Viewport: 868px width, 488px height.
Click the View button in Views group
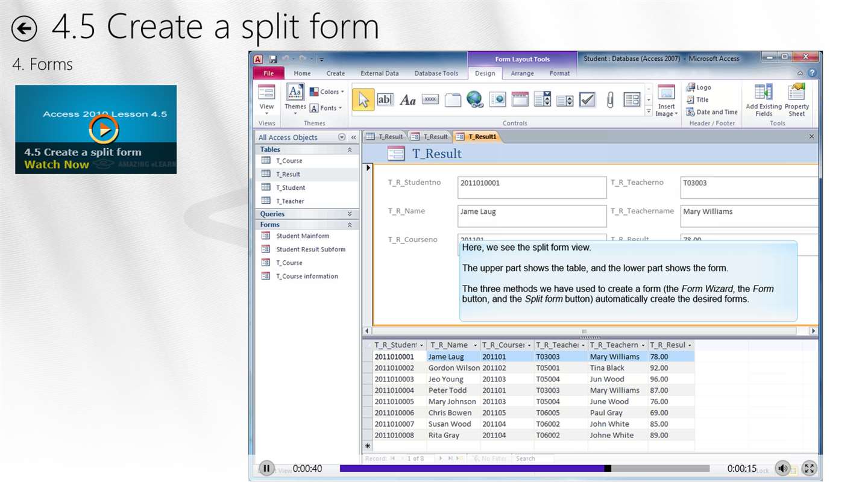coord(266,99)
